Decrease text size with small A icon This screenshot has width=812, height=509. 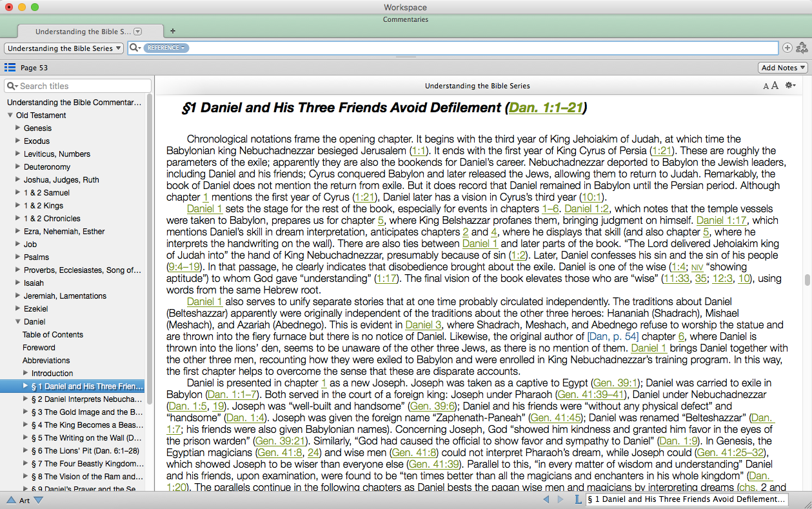coord(766,86)
